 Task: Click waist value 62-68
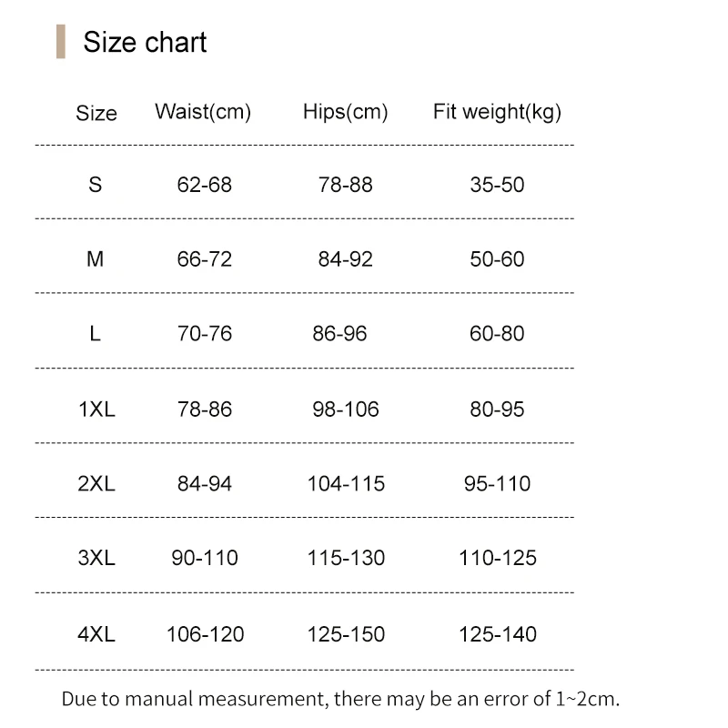[205, 185]
